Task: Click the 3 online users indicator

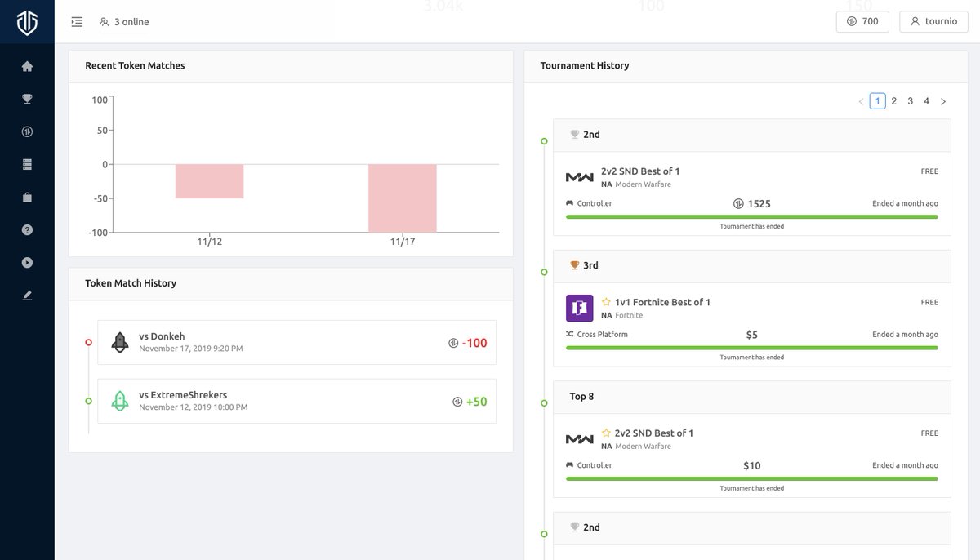Action: click(124, 22)
